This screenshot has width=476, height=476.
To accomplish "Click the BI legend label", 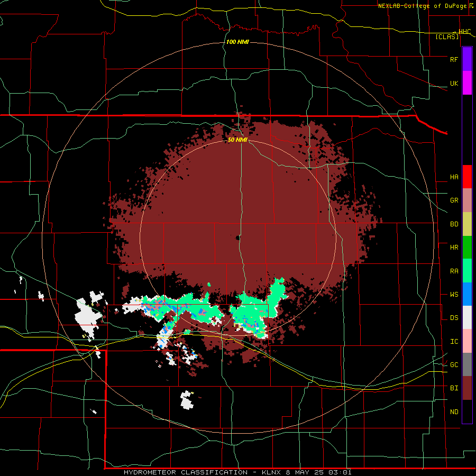I will click(454, 388).
